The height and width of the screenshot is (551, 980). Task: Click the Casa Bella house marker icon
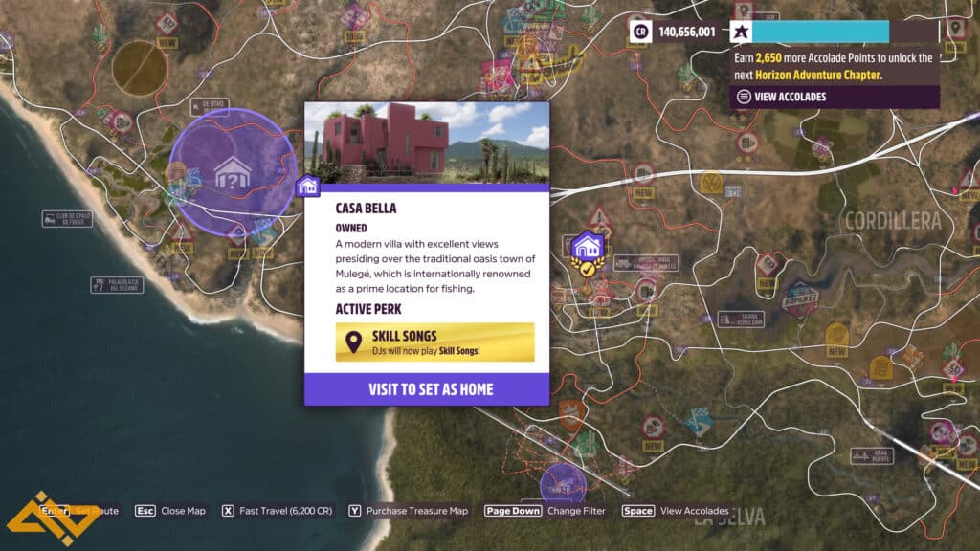(307, 187)
